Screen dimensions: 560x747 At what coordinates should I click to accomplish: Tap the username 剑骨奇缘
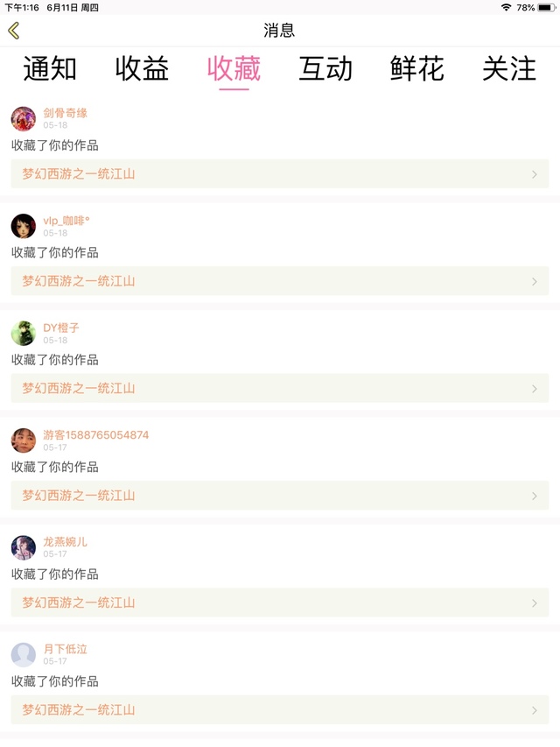pos(66,113)
